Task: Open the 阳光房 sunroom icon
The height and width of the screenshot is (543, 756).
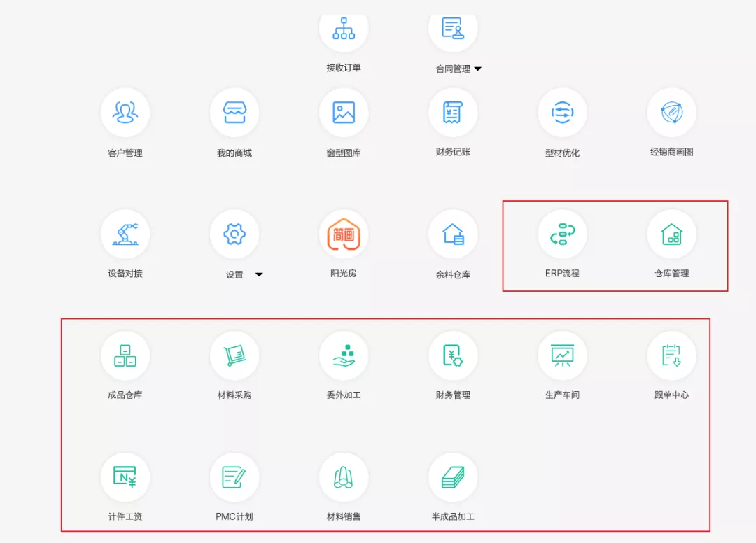Action: click(x=344, y=234)
